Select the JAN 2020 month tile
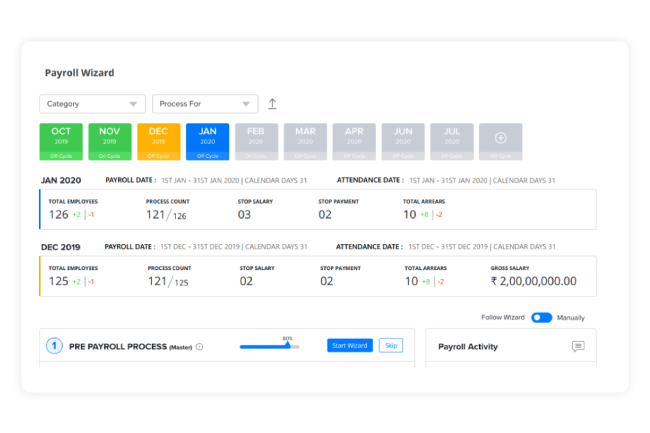 (x=207, y=141)
